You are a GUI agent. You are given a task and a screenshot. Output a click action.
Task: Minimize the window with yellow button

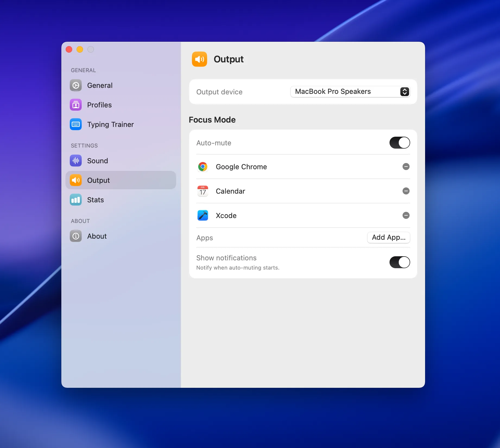click(x=80, y=49)
